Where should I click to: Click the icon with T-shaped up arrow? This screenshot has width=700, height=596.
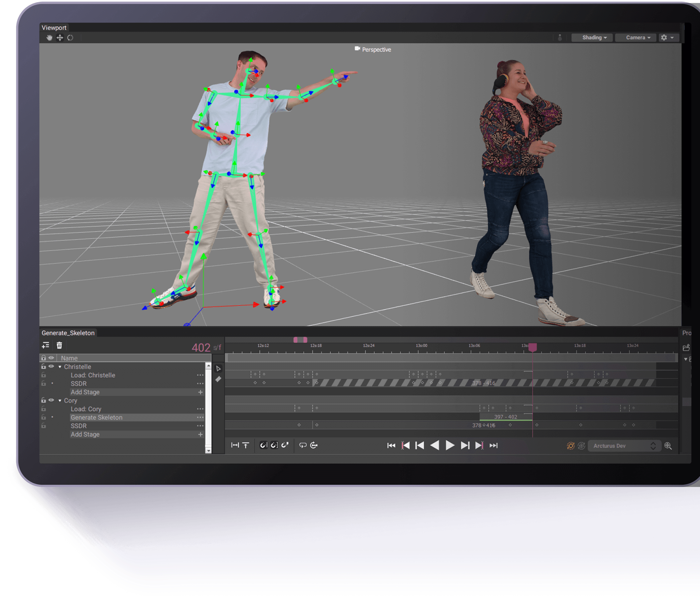pos(246,445)
